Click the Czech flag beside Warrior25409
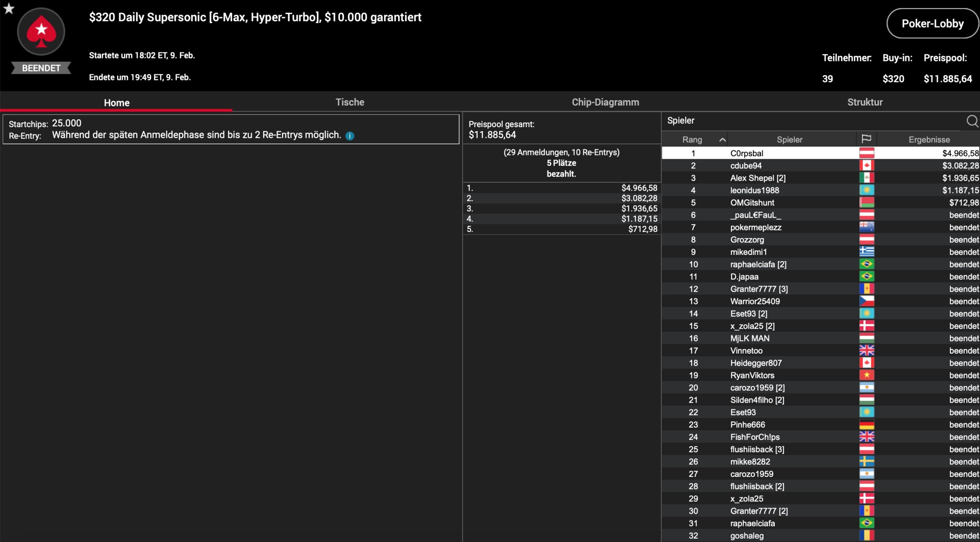Viewport: 980px width, 542px height. (866, 301)
